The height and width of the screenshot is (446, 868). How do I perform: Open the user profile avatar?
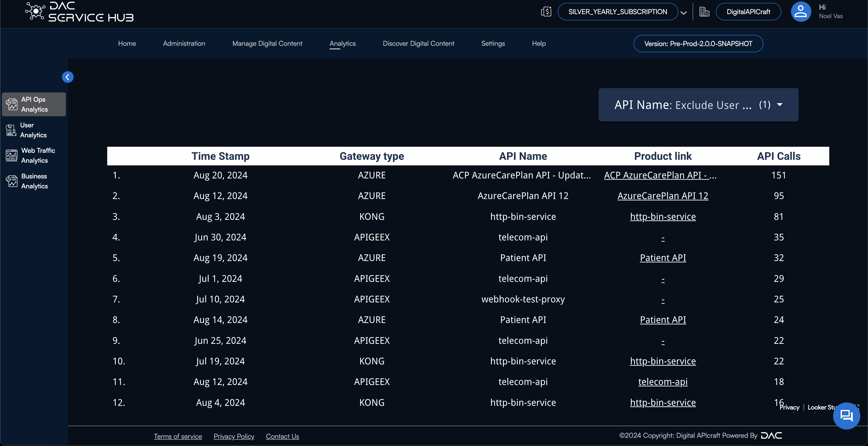[801, 12]
